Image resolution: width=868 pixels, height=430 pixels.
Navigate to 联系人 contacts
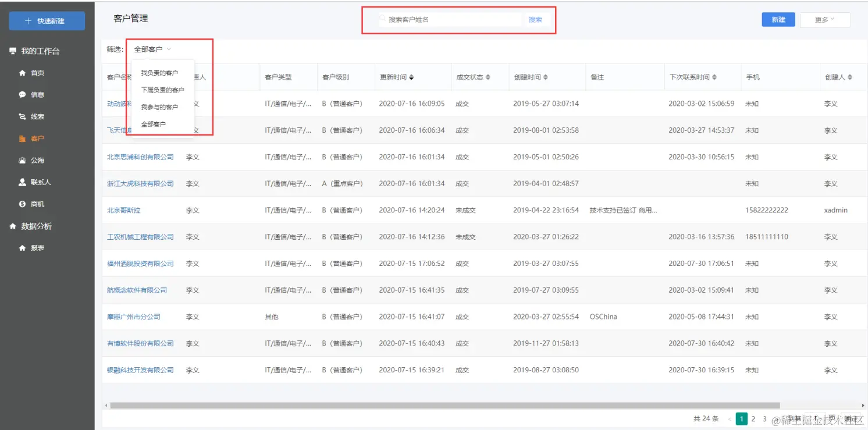(41, 182)
